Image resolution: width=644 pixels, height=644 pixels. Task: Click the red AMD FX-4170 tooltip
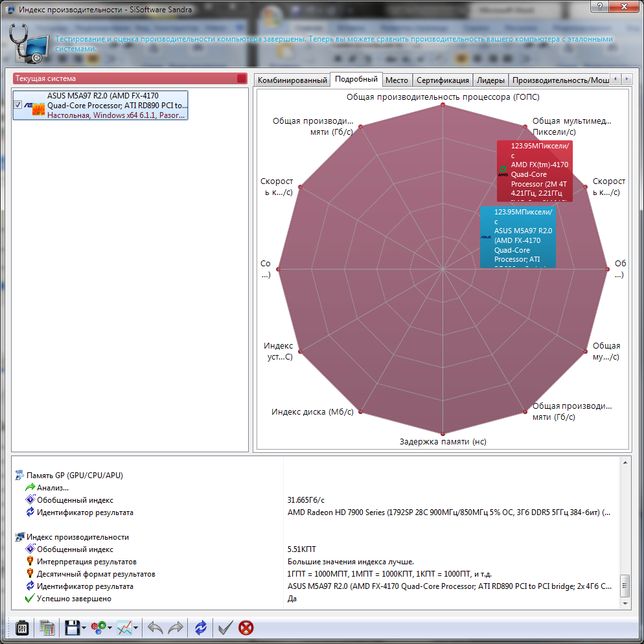[535, 171]
